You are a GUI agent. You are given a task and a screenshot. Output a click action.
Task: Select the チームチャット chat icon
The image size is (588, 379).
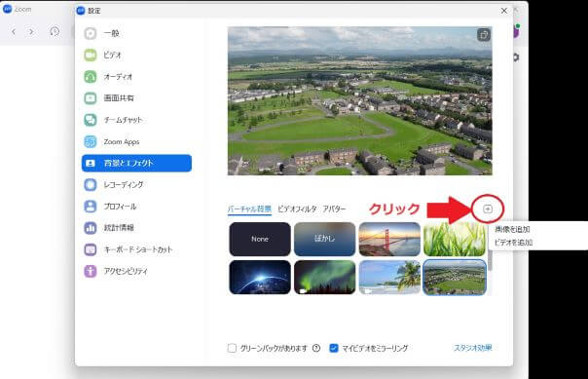tap(90, 120)
